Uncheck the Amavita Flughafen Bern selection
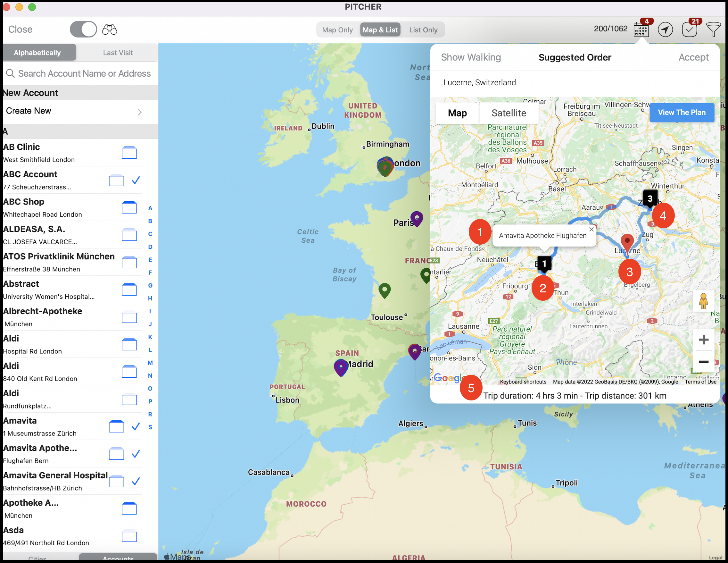This screenshot has width=728, height=563. (136, 454)
